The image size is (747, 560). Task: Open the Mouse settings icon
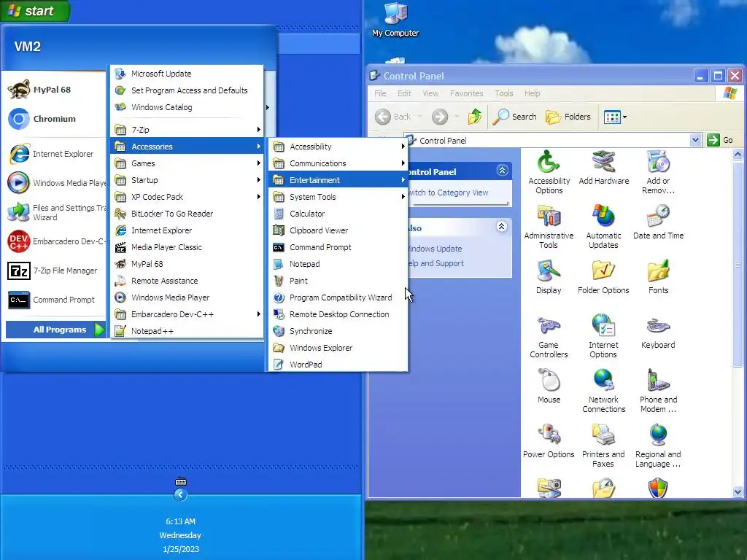[549, 386]
